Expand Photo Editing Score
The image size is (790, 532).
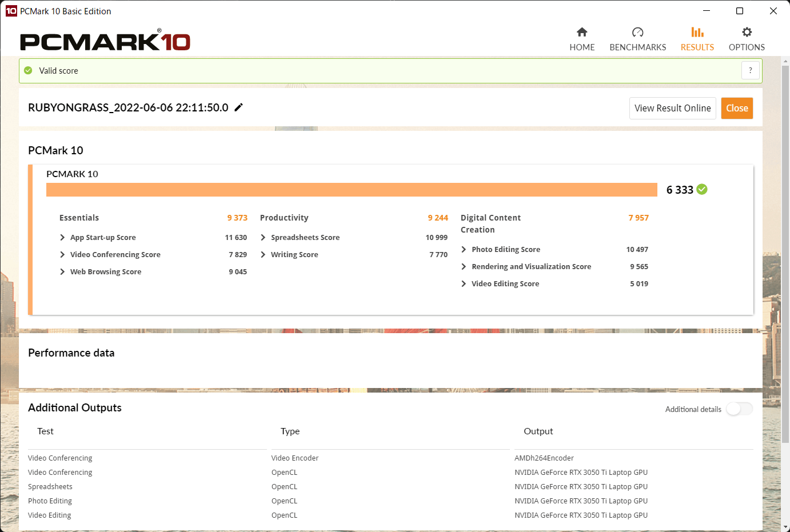click(464, 249)
